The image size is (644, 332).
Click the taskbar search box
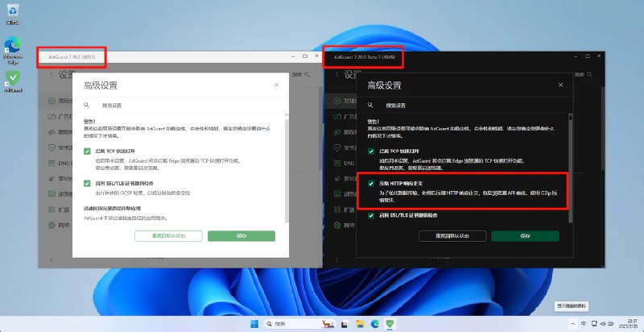point(290,323)
